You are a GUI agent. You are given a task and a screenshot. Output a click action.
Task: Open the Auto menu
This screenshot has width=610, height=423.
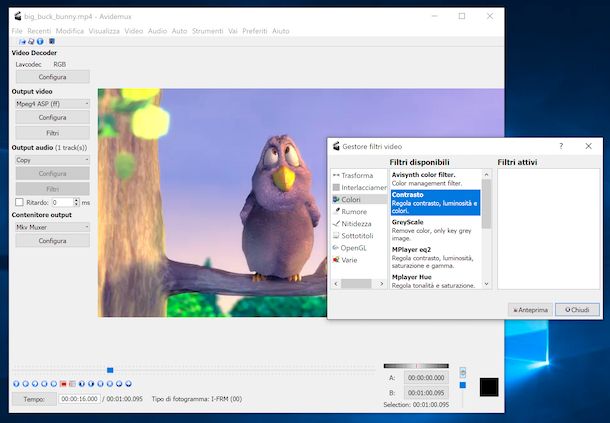179,31
